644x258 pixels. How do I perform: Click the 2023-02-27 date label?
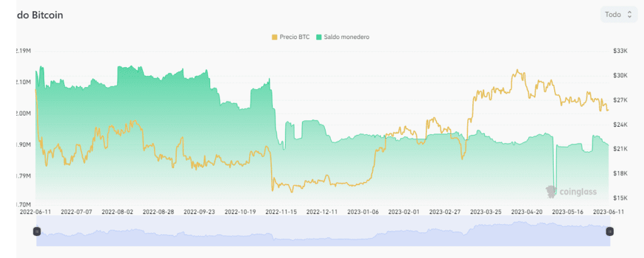445,212
